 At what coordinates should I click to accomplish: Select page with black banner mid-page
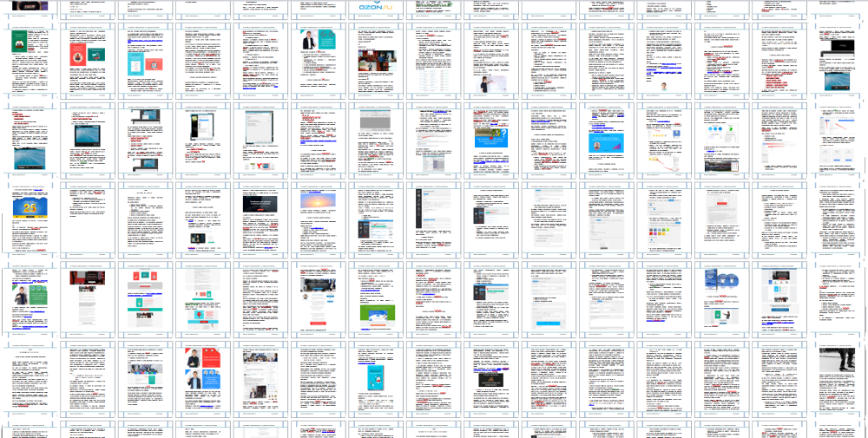[490, 379]
